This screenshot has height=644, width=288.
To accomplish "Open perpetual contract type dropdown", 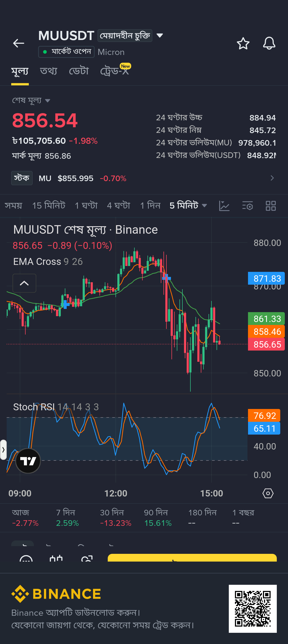I will point(130,35).
